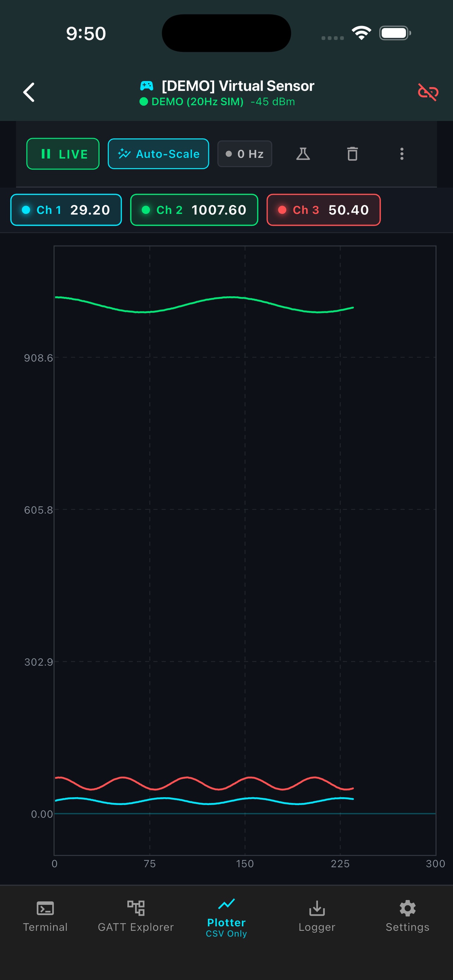Viewport: 453px width, 980px height.
Task: Pause the LIVE plotting toggle
Action: point(63,154)
